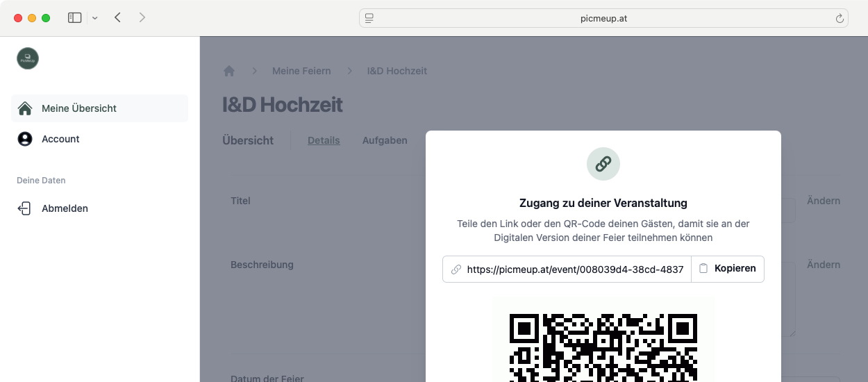Go back with the Safari back arrow
Image resolution: width=868 pixels, height=382 pixels.
(117, 18)
